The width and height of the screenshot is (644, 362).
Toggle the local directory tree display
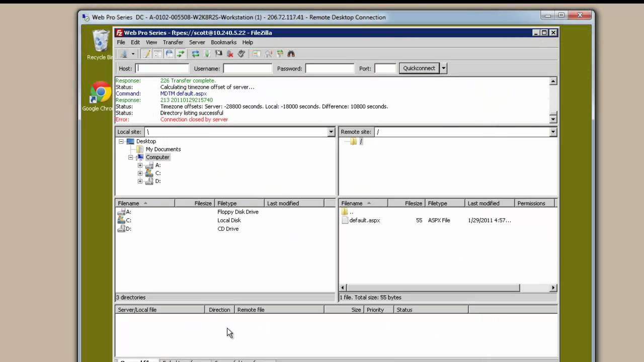[158, 54]
